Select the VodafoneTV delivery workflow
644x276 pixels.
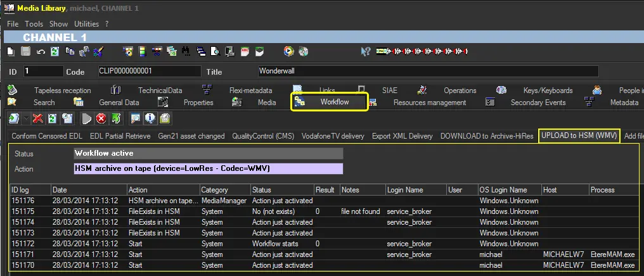click(x=333, y=136)
